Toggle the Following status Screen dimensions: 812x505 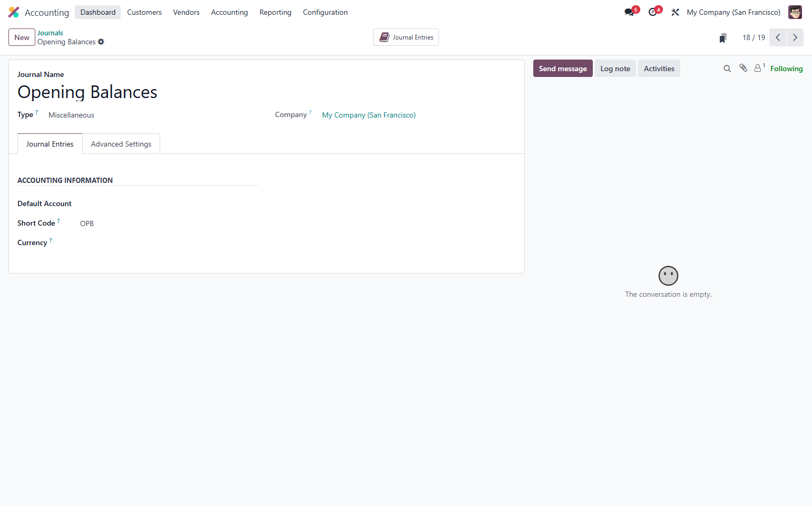tap(786, 69)
